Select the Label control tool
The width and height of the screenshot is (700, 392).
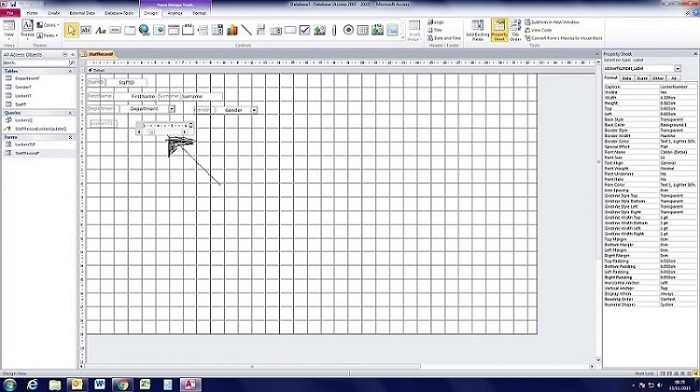click(x=100, y=30)
